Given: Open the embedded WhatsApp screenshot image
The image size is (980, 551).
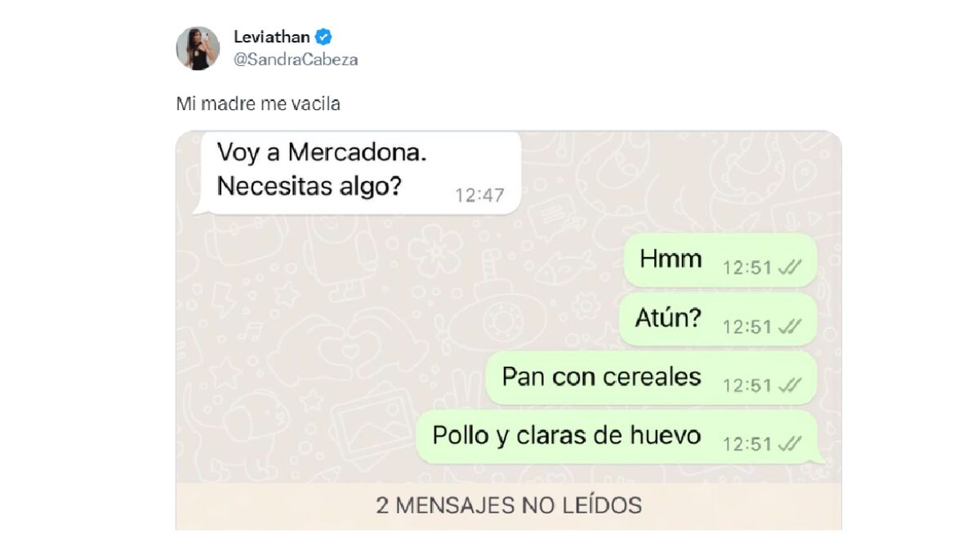Looking at the screenshot, I should [509, 330].
